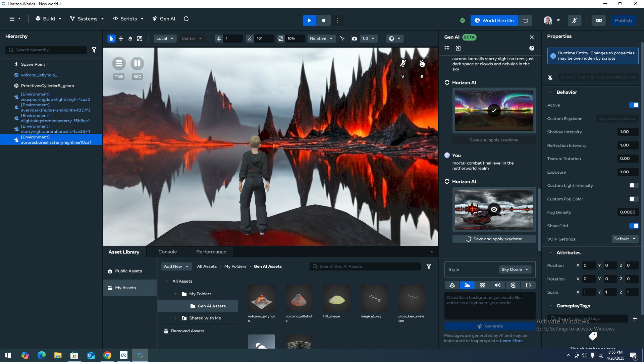This screenshot has width=644, height=362.
Task: Open the Gen AI help question mark
Action: click(532, 48)
